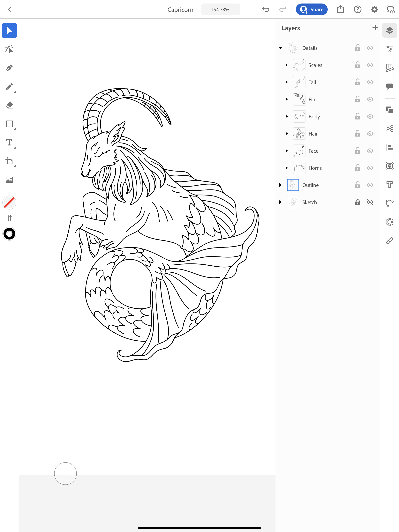This screenshot has height=532, width=399.
Task: Tap the touch shortcut circle
Action: 65,473
